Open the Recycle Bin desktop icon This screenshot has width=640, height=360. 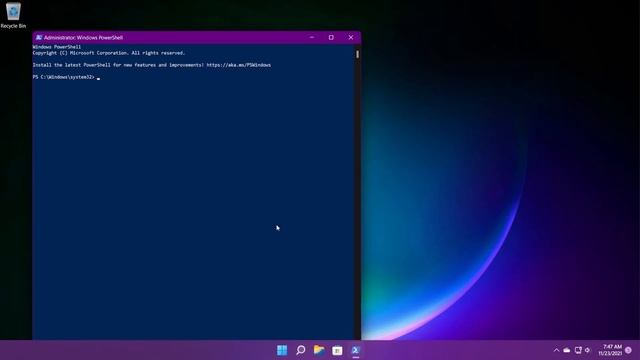coord(13,16)
